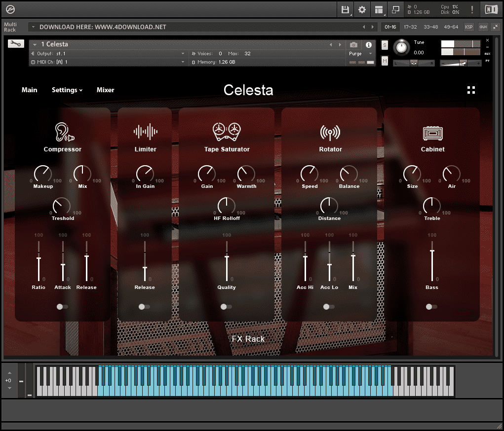Click the exclamation panic button

(x=472, y=10)
